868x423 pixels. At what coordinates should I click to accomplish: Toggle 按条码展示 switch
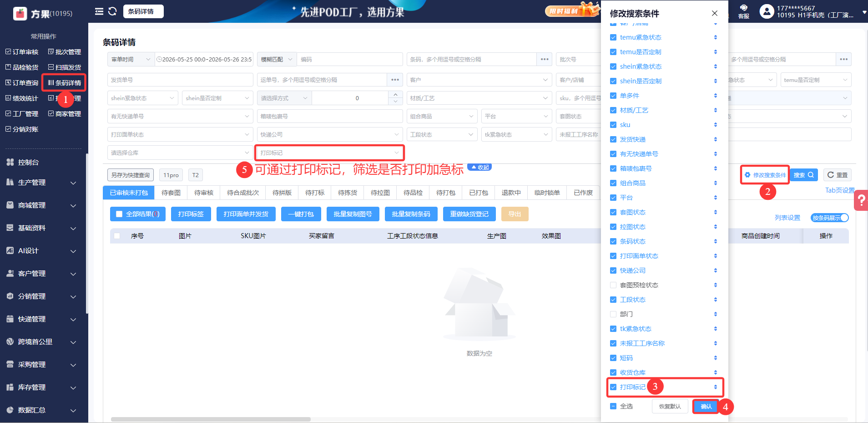click(830, 218)
